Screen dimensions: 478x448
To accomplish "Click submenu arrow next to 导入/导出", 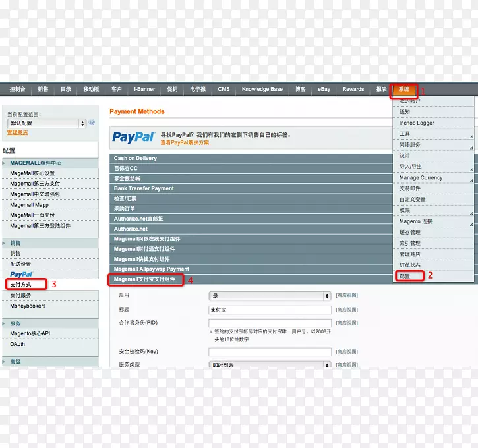I will coord(471,169).
